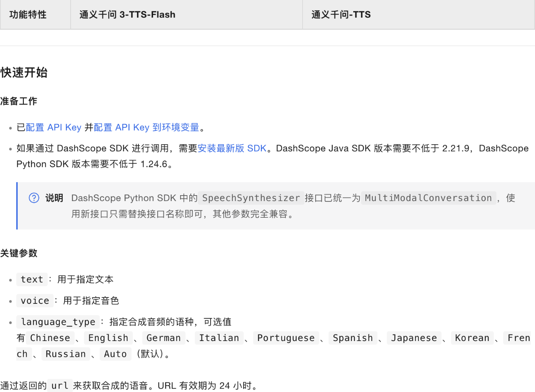Select the voice parameter code snippet
The width and height of the screenshot is (535, 392).
(35, 300)
